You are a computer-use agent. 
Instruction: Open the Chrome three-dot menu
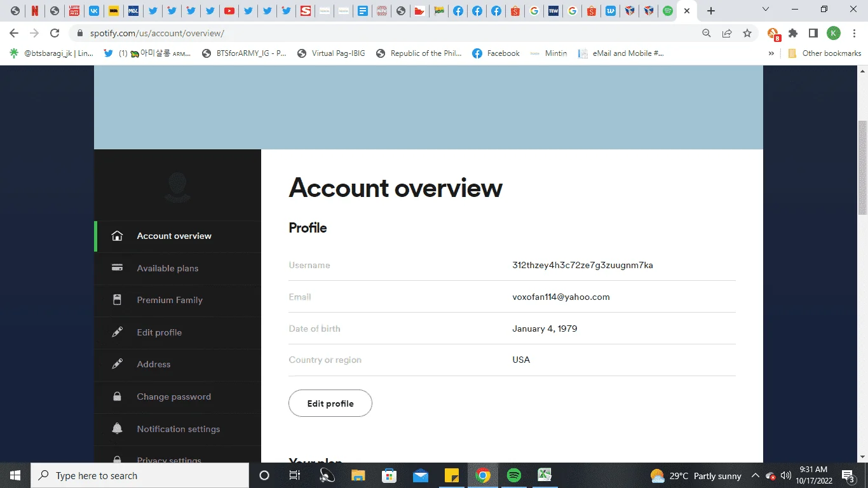[x=853, y=33]
